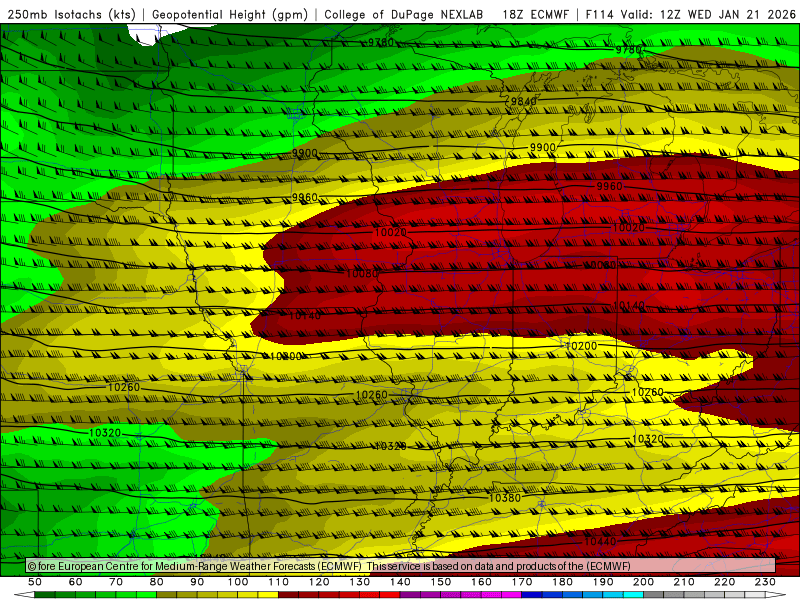Click the 180 knots legend label
Viewport: 800px width, 600px height.
click(562, 582)
